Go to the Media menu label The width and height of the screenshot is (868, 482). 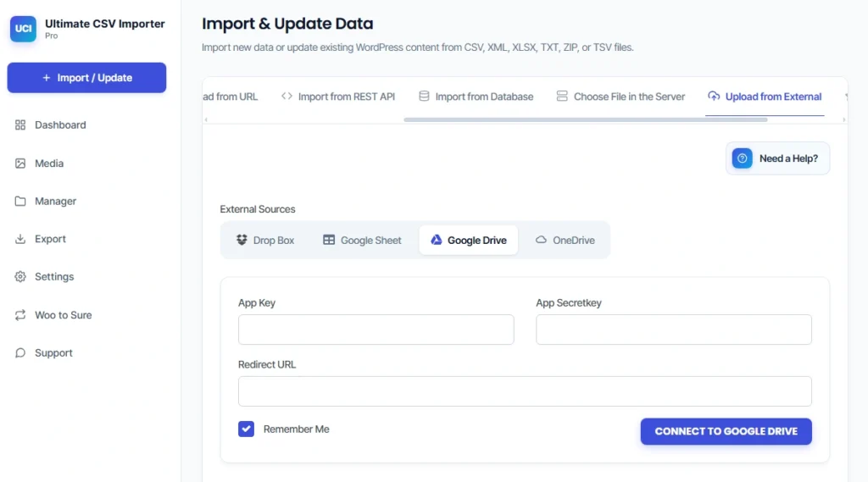pyautogui.click(x=49, y=163)
